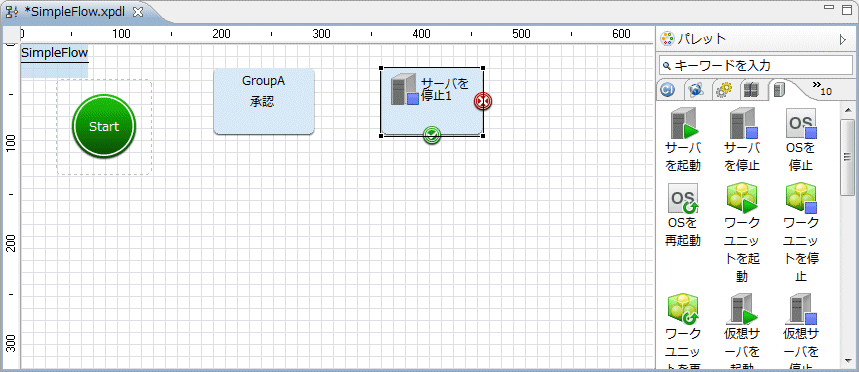Click the SimpleFlow diagram label

pyautogui.click(x=54, y=53)
